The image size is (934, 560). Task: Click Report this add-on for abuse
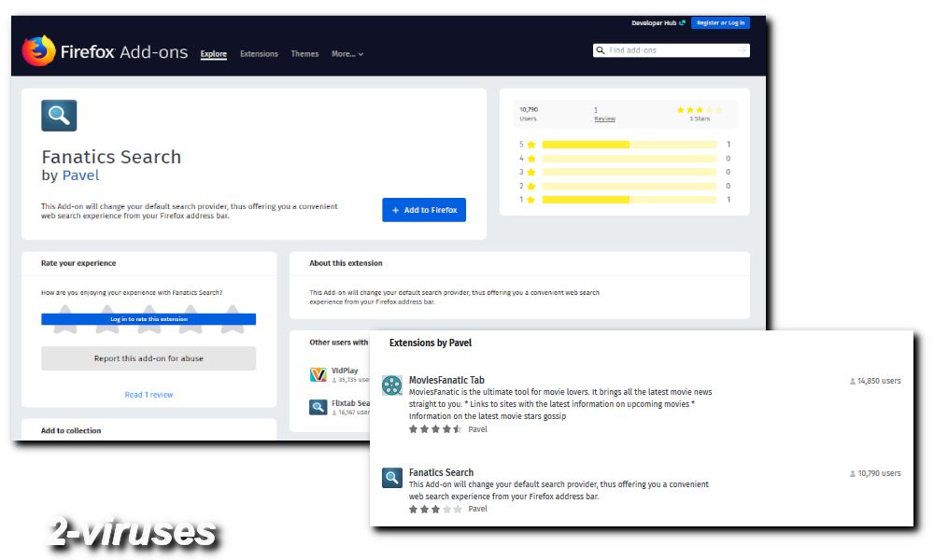(x=149, y=358)
